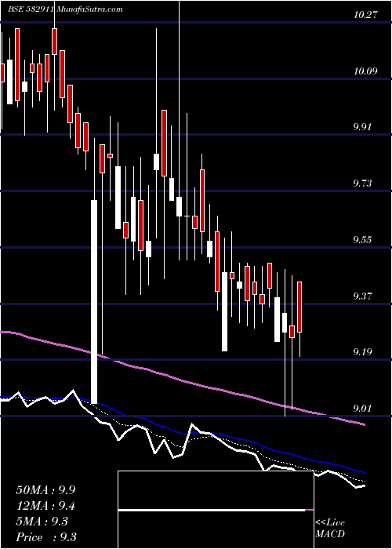Click the BSE 532911 symbol text
This screenshot has height=549, width=392.
click(31, 9)
